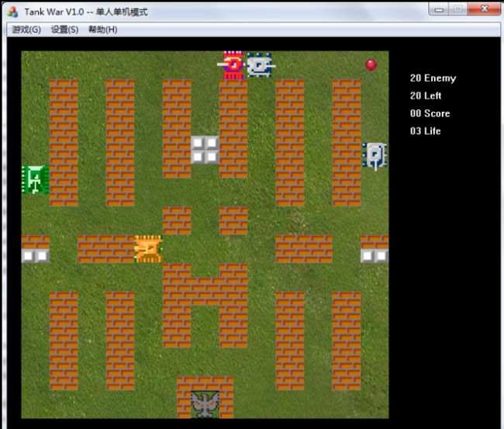Click the steel blocks on right edge
504x429 pixels.
click(x=375, y=256)
